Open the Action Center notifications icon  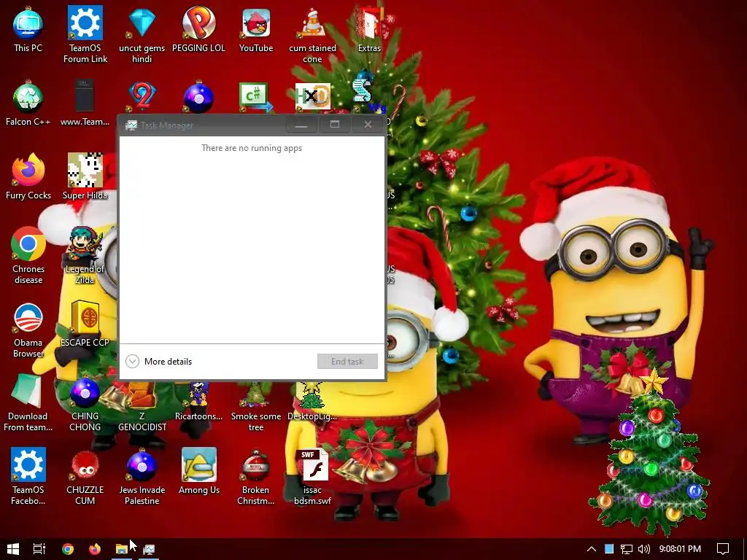723,549
